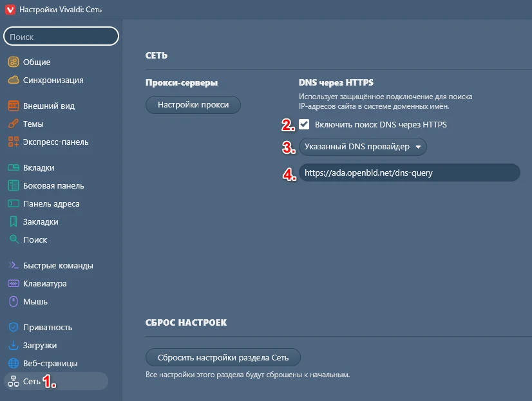Select the Внешний вид category
This screenshot has width=532, height=401.
pos(49,106)
